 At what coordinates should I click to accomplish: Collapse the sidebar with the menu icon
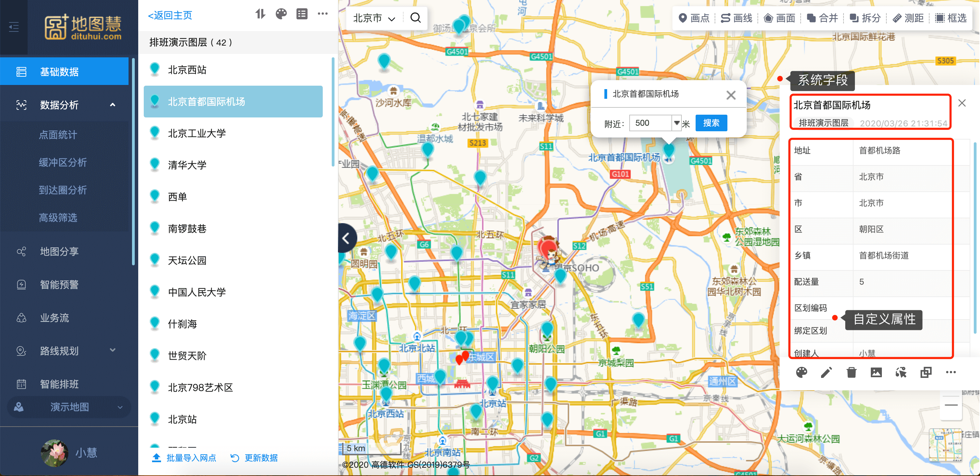coord(14,27)
